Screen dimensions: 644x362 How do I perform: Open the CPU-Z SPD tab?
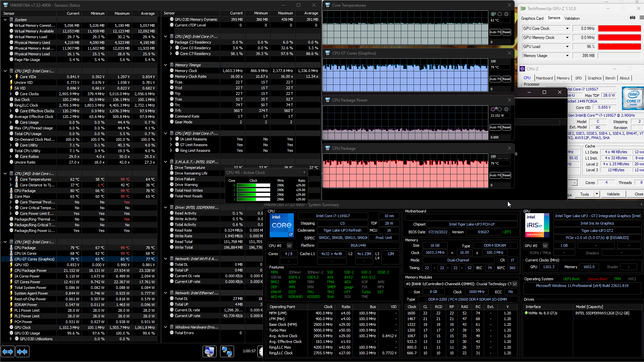pyautogui.click(x=578, y=78)
